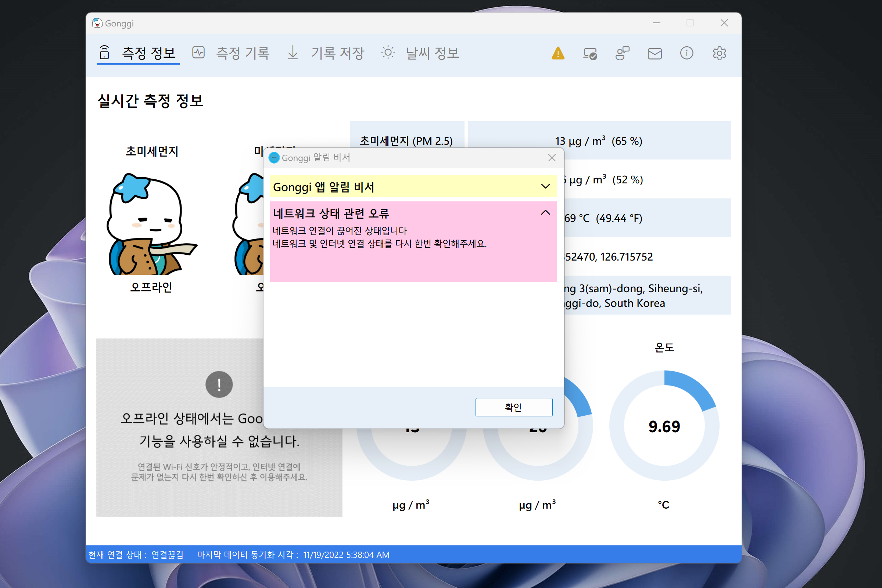Screen dimensions: 882x588
Task: Click the Gonggi 알림 비서 dialog icon
Action: [x=274, y=158]
